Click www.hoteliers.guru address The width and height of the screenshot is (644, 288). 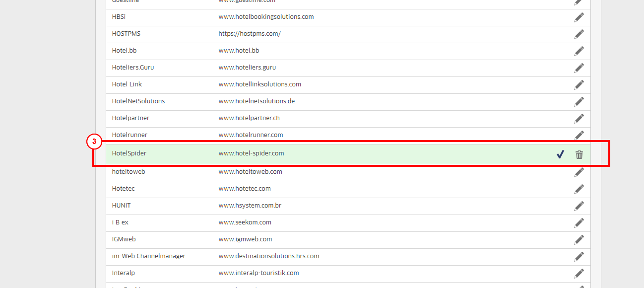pos(247,68)
